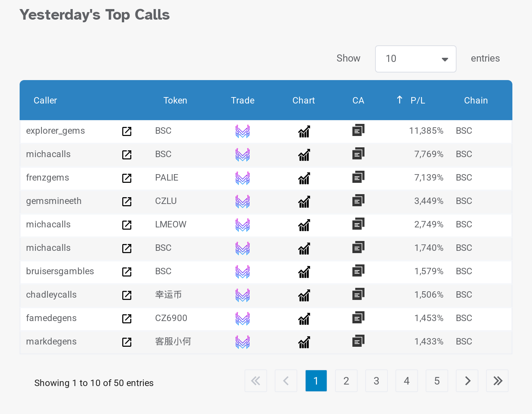
Task: Sort by Token column header
Action: [175, 100]
